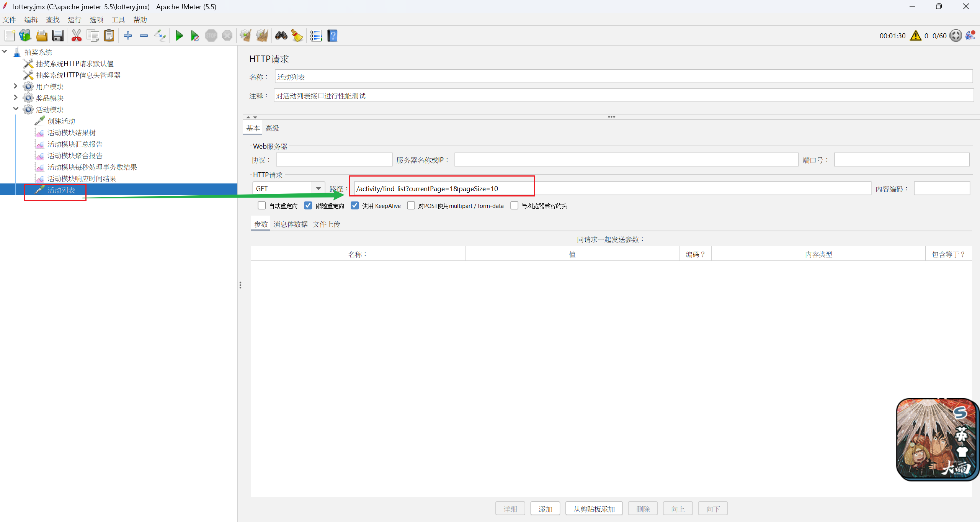Expand the 用户模块 tree node
The image size is (980, 522).
point(16,86)
